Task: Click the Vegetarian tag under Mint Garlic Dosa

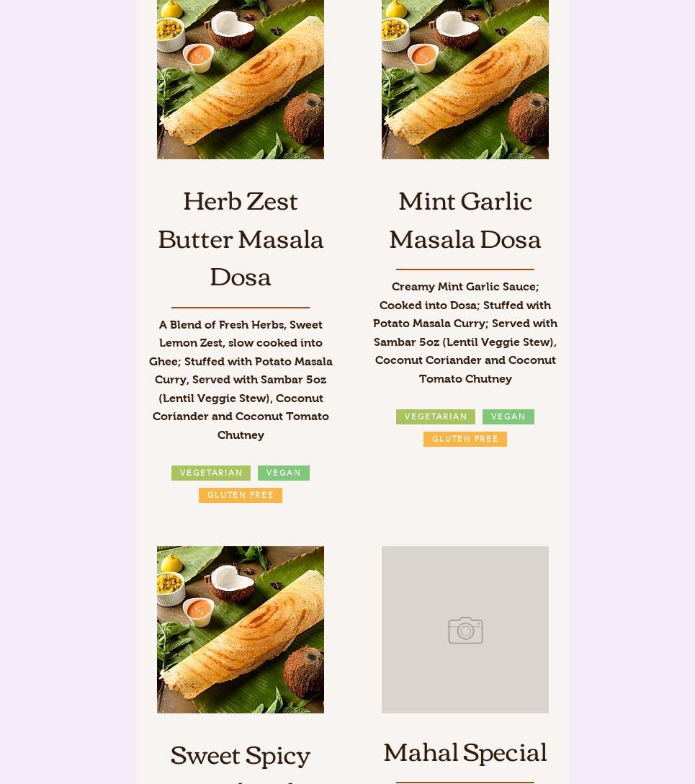Action: [x=436, y=417]
